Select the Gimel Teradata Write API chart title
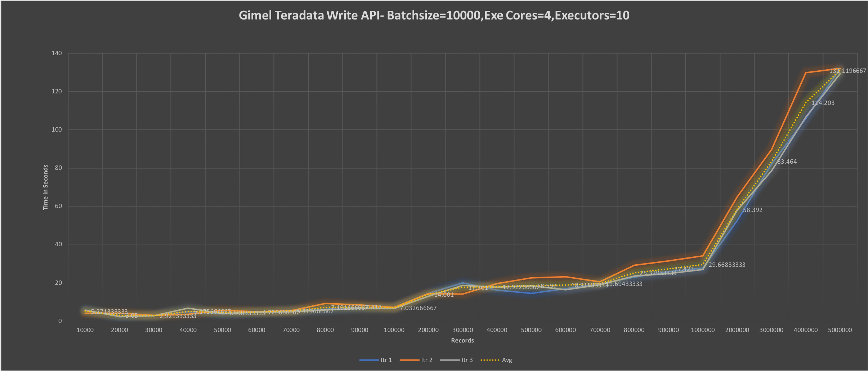 (x=434, y=16)
